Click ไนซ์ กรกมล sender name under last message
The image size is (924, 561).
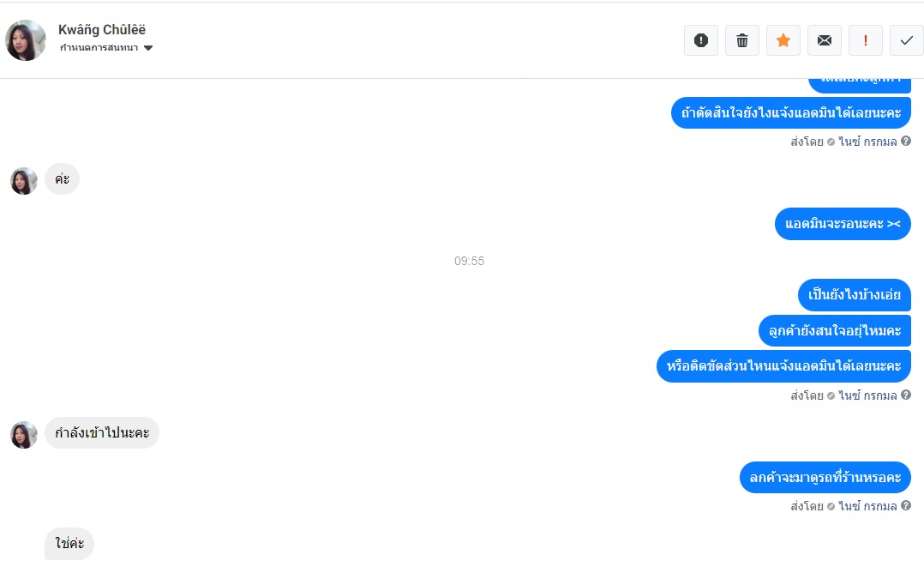[867, 506]
